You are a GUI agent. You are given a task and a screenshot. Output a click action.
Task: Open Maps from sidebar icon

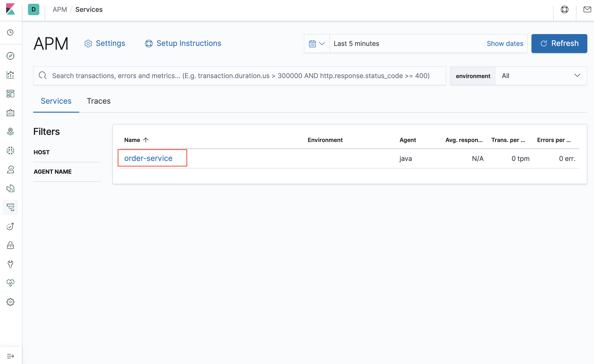click(10, 131)
